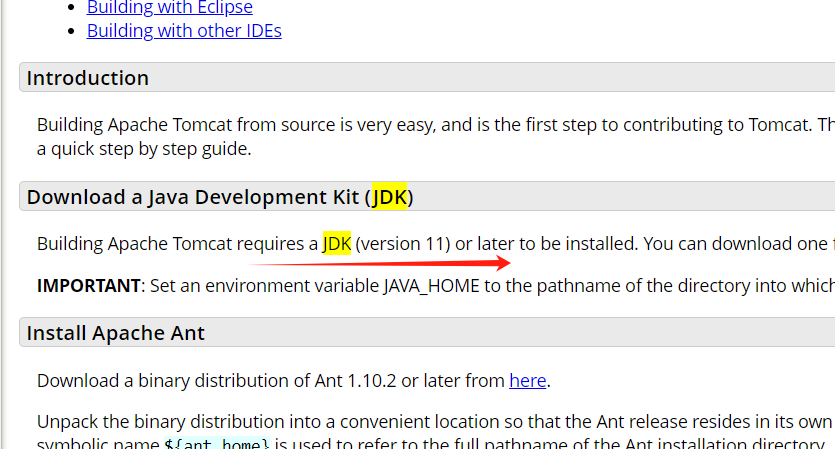835x449 pixels.
Task: Click the '(version 11)' text
Action: [403, 243]
